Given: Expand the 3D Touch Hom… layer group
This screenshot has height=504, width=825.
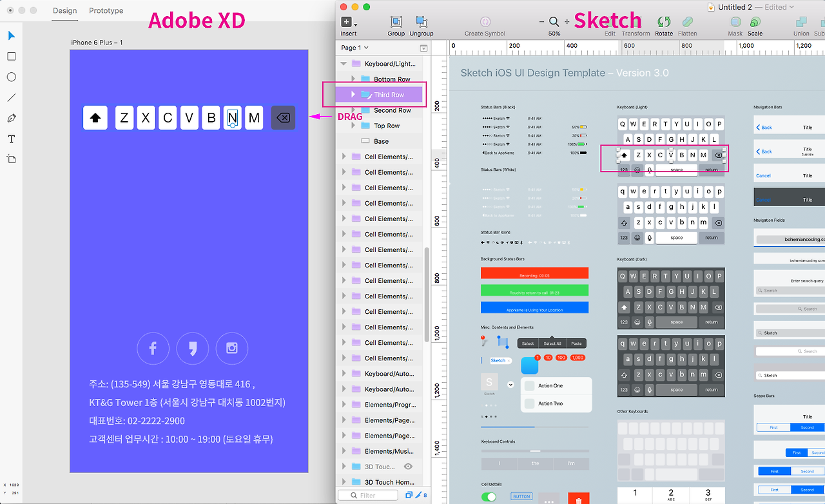Looking at the screenshot, I should tap(344, 482).
